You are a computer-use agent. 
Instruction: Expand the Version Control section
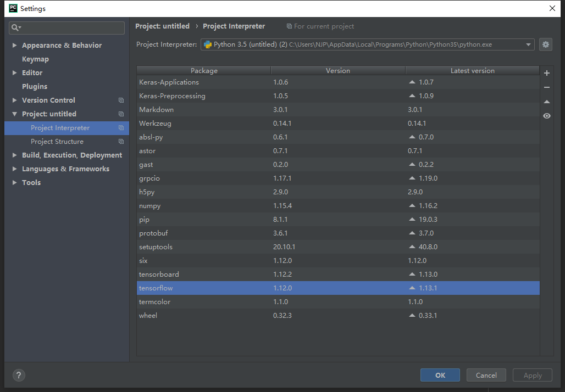(14, 100)
